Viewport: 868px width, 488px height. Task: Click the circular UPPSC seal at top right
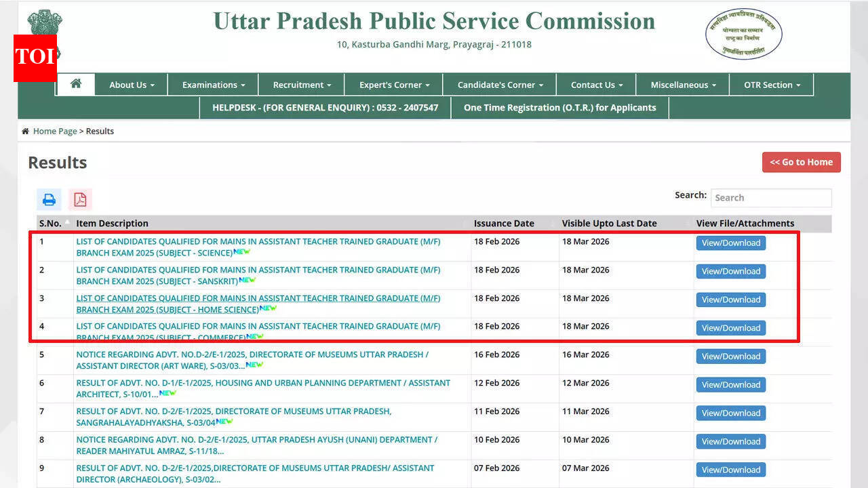coord(743,33)
